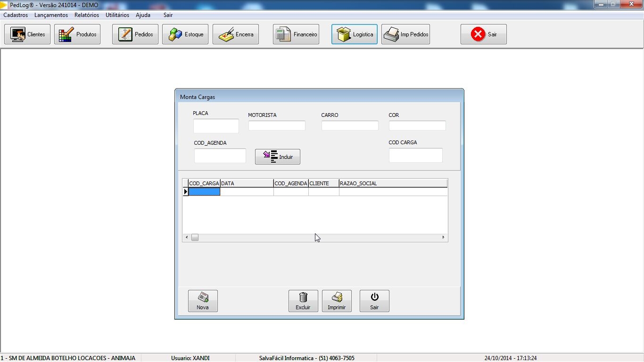Open the Pedidos toolbar icon
Viewport: 644px width, 362px height.
(125, 34)
